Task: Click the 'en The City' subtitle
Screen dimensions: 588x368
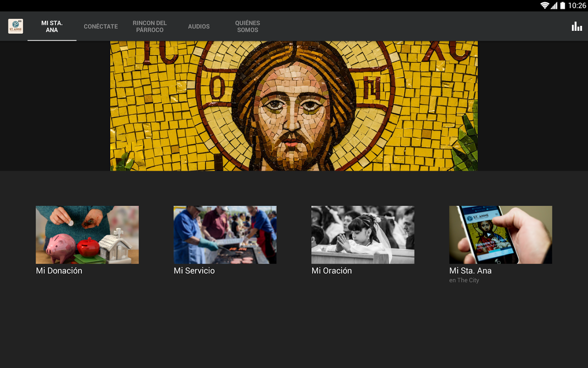Action: (464, 280)
